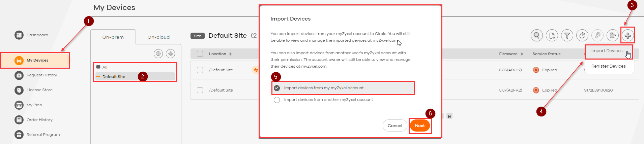
Task: Tick the select-all checkbox in table header
Action: pos(200,54)
